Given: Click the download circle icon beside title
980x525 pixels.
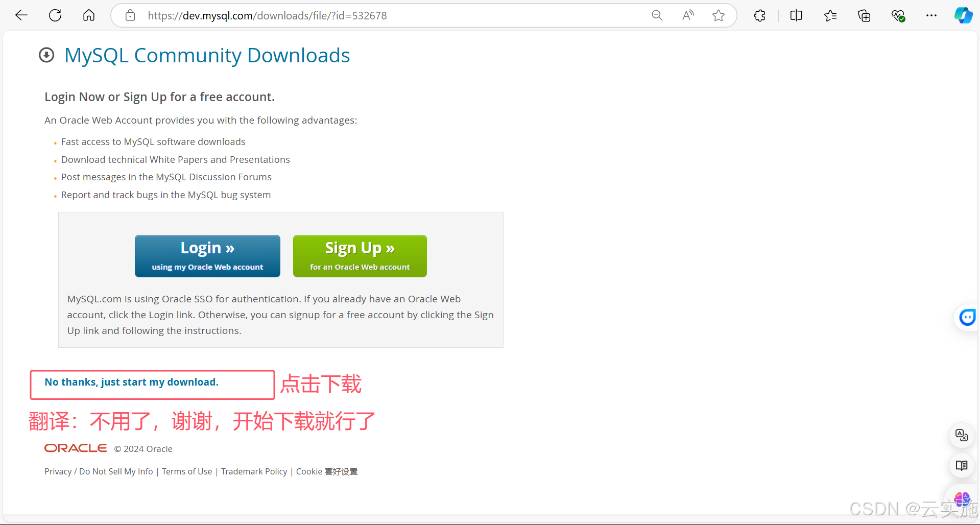Looking at the screenshot, I should (46, 55).
